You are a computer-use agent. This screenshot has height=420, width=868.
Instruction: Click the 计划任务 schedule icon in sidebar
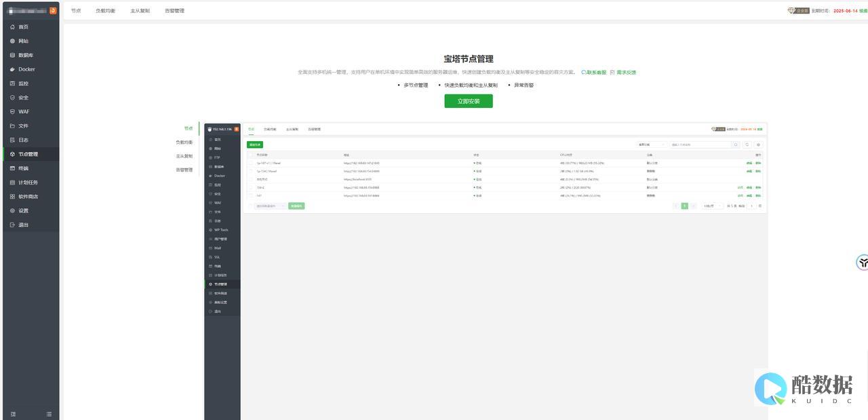pos(12,183)
